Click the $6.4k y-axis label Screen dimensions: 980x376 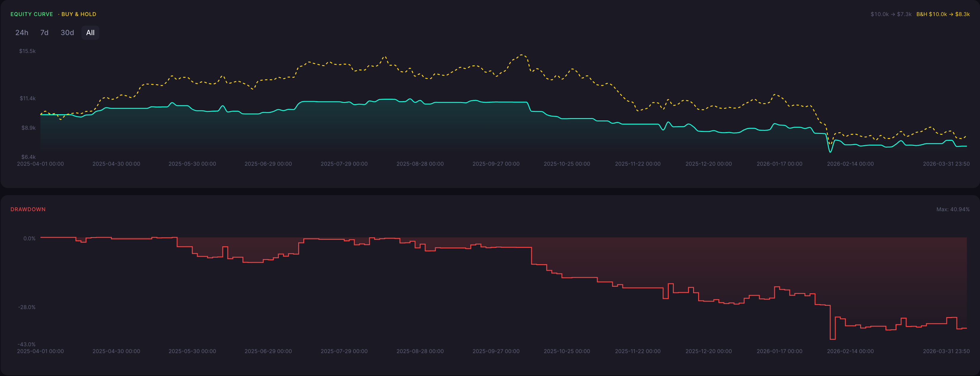pos(28,157)
